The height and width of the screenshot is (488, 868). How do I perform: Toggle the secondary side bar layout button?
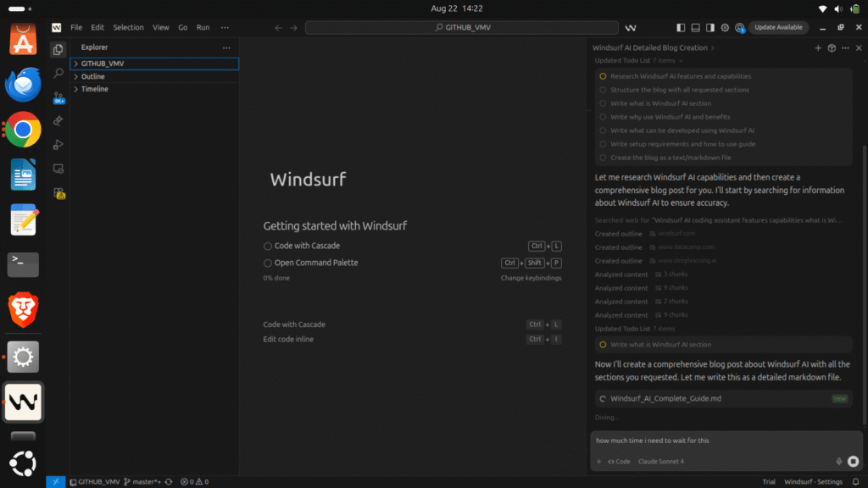[710, 28]
